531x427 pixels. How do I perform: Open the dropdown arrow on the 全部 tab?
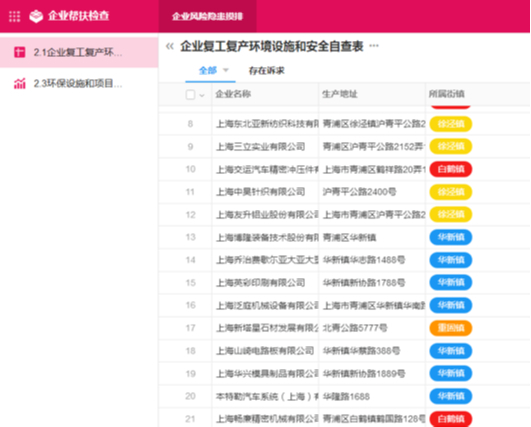tap(226, 70)
